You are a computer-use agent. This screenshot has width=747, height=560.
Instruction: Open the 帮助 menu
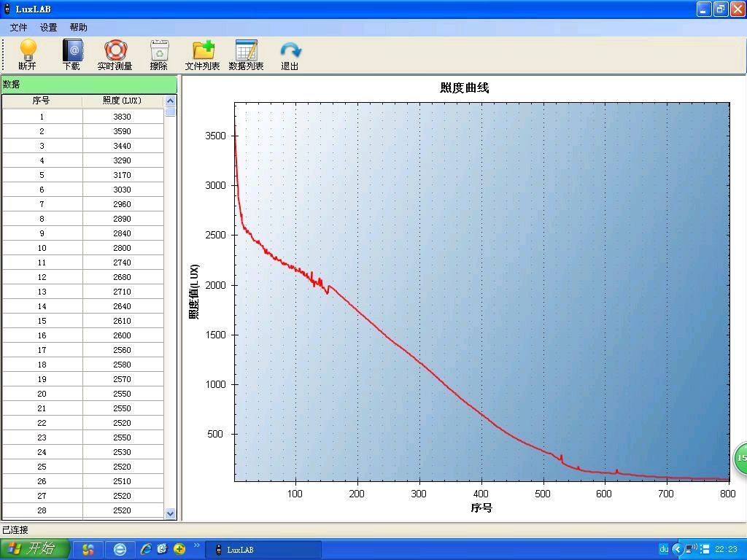click(x=78, y=28)
